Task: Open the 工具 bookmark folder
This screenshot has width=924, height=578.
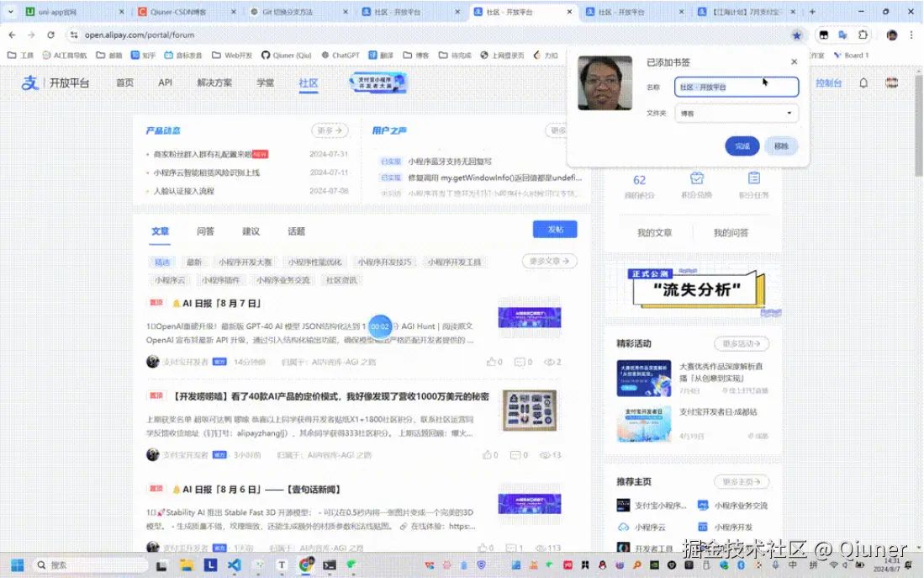Action: pyautogui.click(x=20, y=56)
